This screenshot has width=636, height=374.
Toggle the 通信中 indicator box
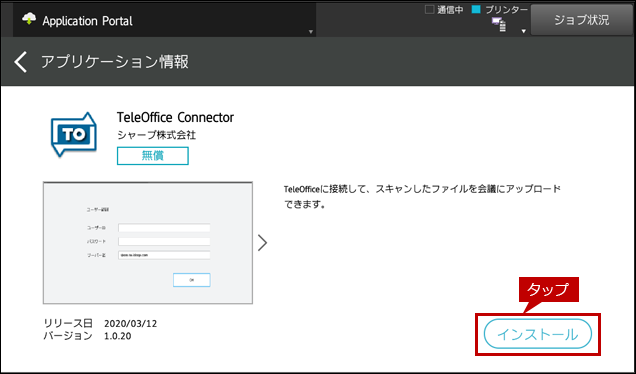pyautogui.click(x=429, y=9)
